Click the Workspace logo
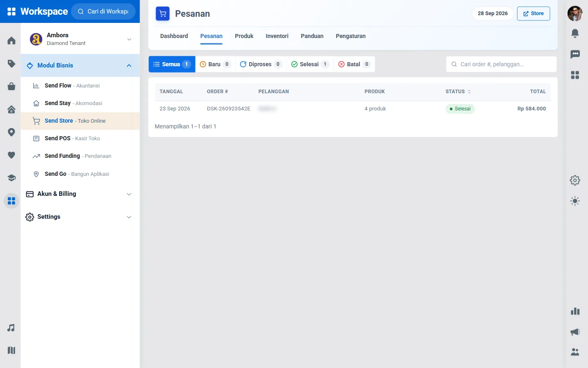588x368 pixels. [x=38, y=11]
